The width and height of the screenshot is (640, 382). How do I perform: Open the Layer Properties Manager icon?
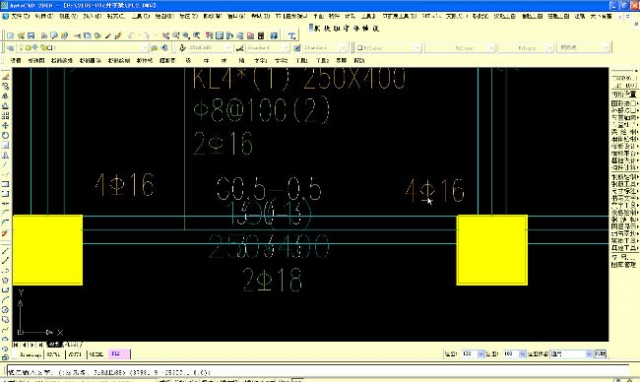11,48
